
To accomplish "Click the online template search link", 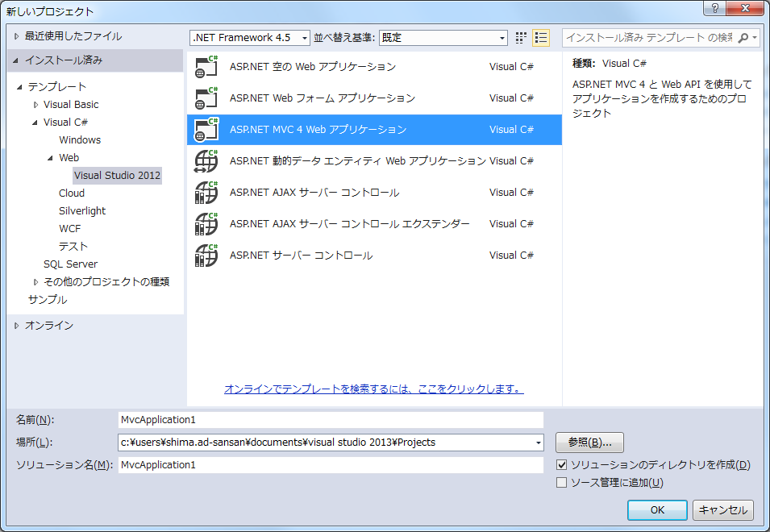I will (x=374, y=389).
